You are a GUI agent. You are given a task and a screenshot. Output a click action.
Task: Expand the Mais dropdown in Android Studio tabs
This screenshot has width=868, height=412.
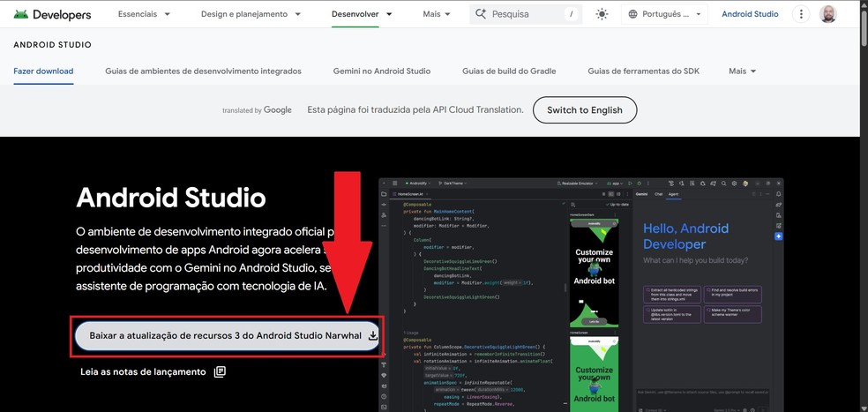[x=743, y=71]
